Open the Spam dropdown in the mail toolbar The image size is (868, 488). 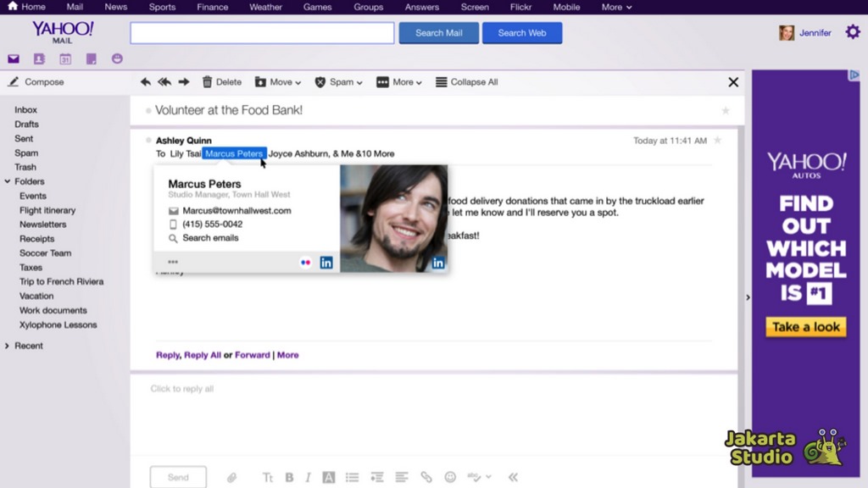[x=338, y=82]
